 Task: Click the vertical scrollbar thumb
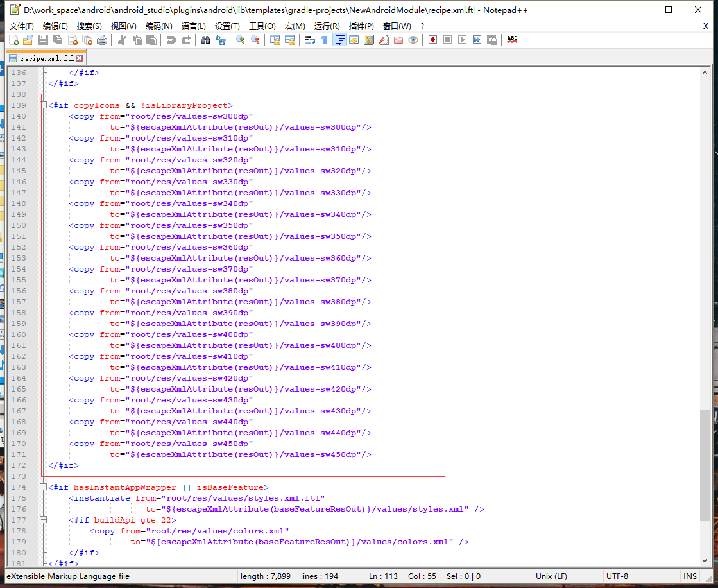pyautogui.click(x=705, y=465)
